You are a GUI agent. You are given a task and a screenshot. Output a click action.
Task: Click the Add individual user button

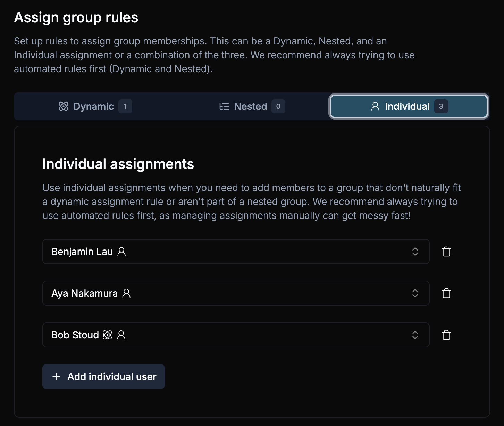coord(103,377)
